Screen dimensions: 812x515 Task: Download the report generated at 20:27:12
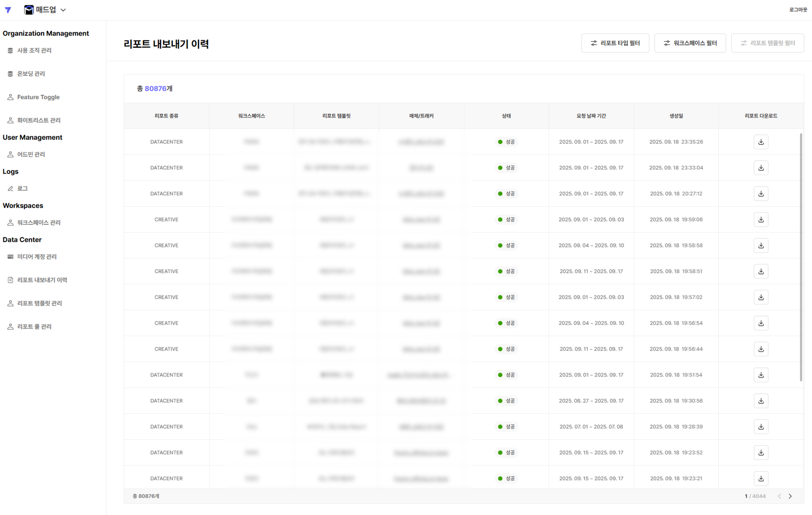tap(761, 194)
